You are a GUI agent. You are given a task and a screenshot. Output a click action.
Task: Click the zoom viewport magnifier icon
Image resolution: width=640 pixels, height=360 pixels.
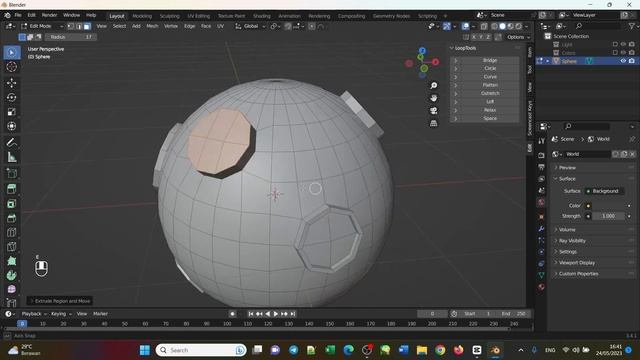[x=433, y=85]
